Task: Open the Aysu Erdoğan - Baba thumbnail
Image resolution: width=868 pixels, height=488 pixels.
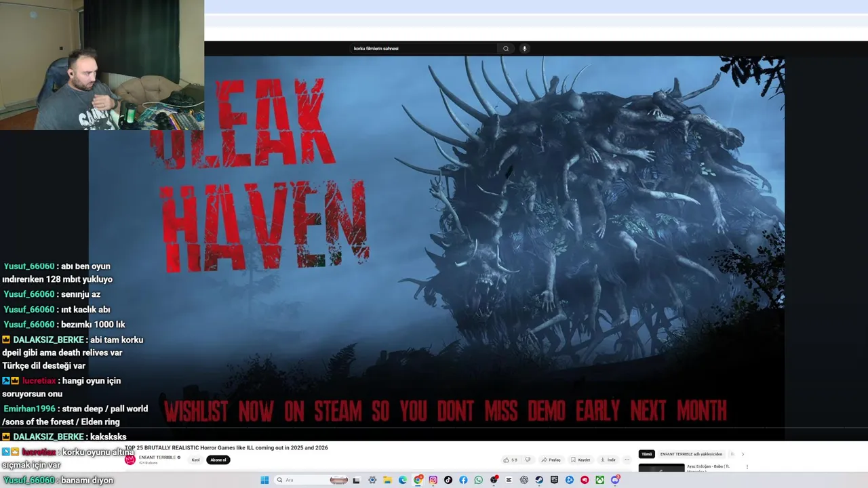Action: [x=661, y=467]
